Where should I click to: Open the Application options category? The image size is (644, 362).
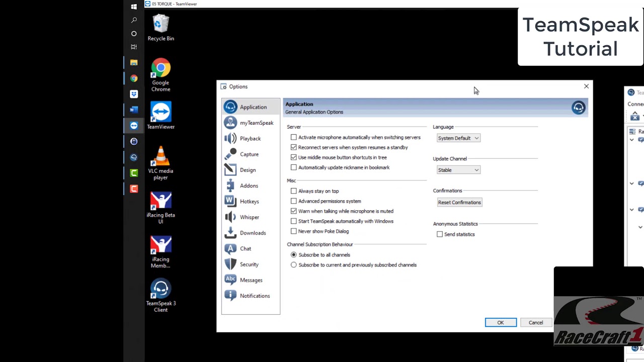[251, 107]
